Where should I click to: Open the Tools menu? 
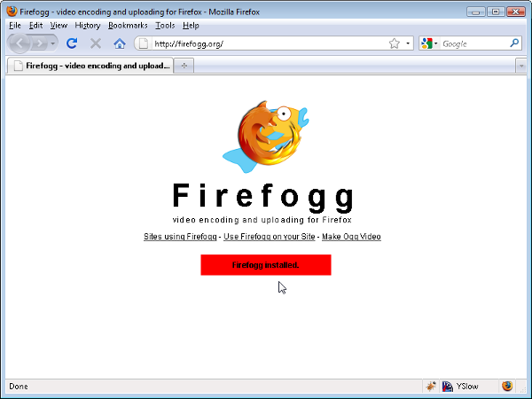165,26
